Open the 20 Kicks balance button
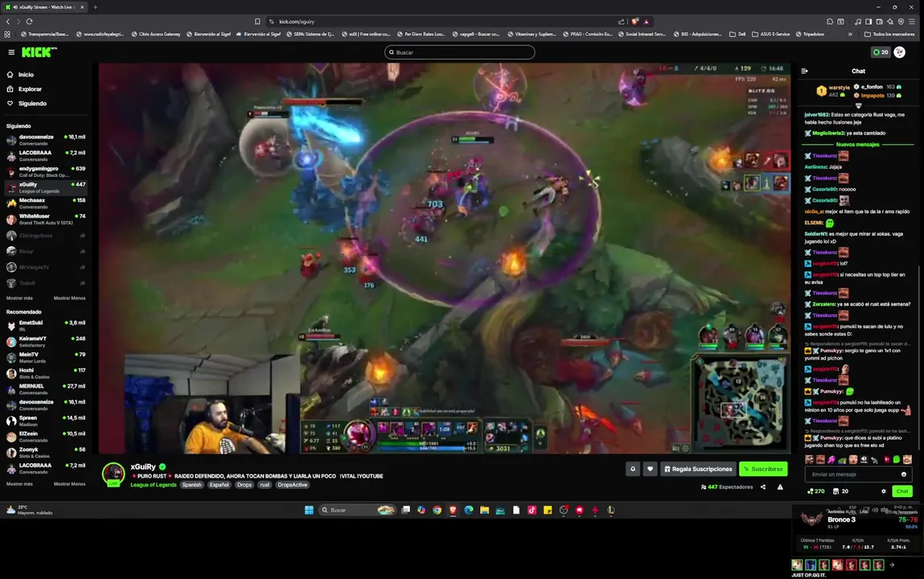The width and height of the screenshot is (924, 579). click(881, 52)
